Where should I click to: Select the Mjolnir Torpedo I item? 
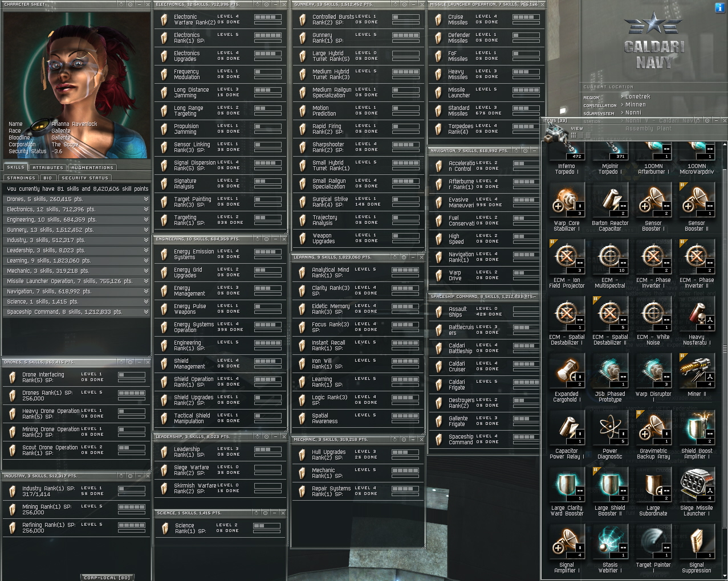tap(610, 158)
